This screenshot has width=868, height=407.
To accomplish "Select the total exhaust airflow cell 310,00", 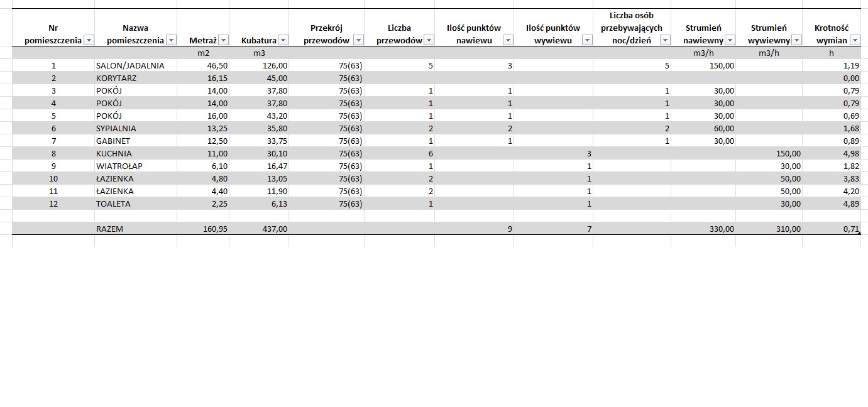I will 787,229.
